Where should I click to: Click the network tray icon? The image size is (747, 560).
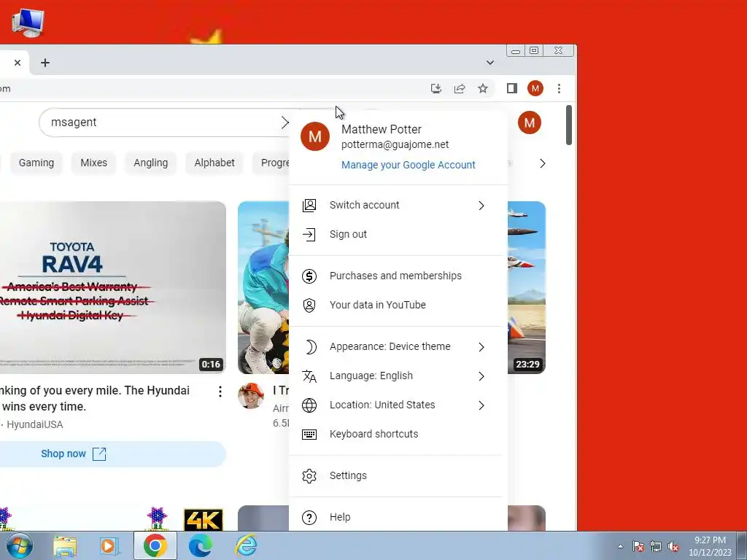[x=656, y=546]
